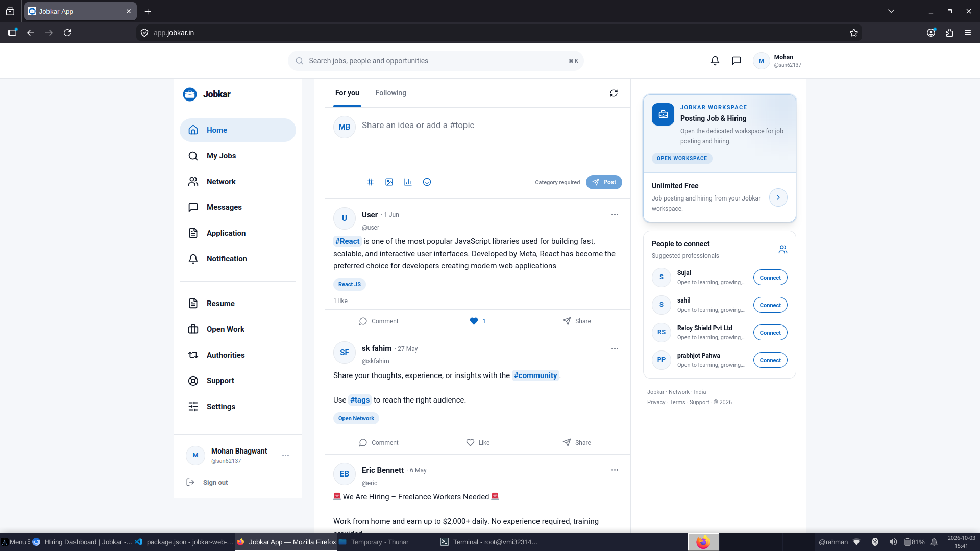Viewport: 980px width, 551px height.
Task: Click the Sign out door icon
Action: (x=190, y=482)
